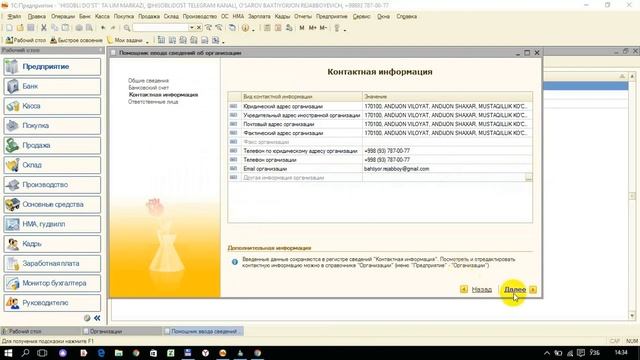This screenshot has height=360, width=640.
Task: Go to Банковский счет wizard step
Action: click(149, 87)
